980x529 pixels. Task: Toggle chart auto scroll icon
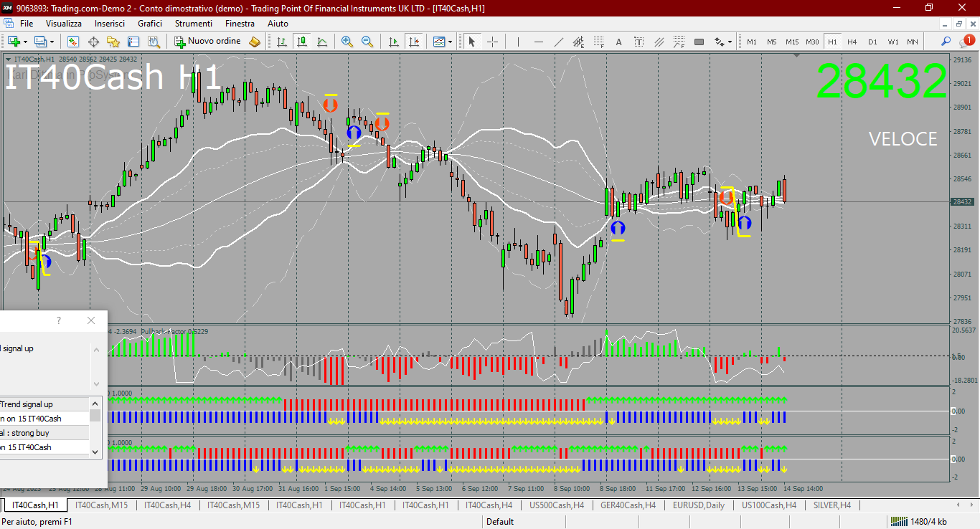click(393, 42)
